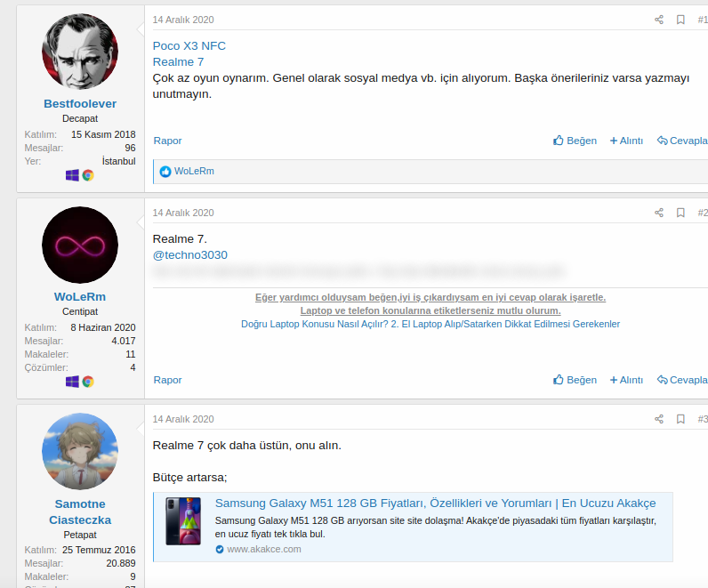708x588 pixels.
Task: Bookmark post #2
Action: pyautogui.click(x=680, y=213)
